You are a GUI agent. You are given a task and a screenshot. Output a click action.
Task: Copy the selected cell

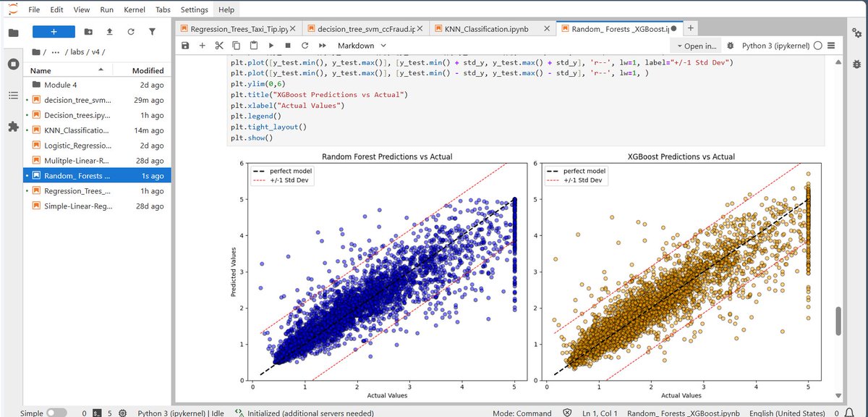(237, 46)
